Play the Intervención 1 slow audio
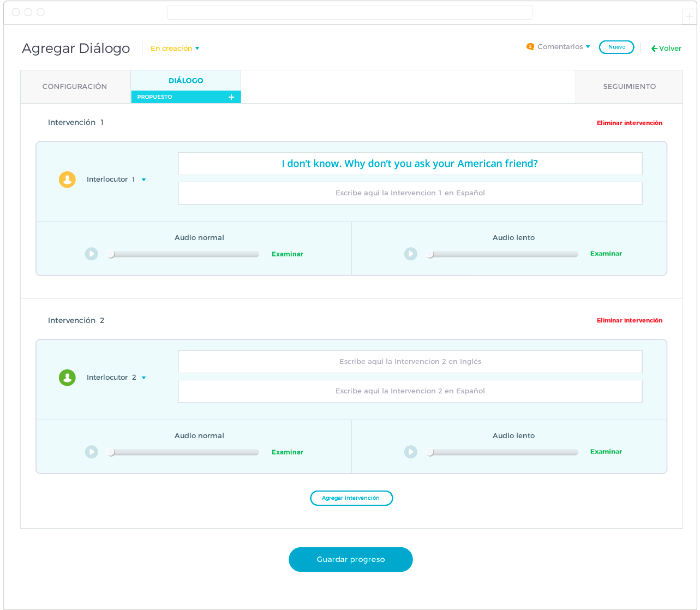Image resolution: width=700 pixels, height=610 pixels. coord(410,254)
